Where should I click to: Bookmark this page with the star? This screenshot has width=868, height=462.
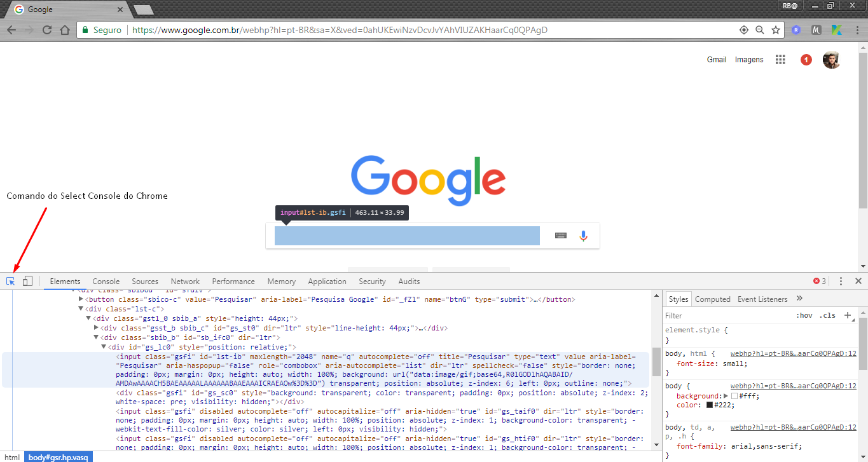(776, 30)
